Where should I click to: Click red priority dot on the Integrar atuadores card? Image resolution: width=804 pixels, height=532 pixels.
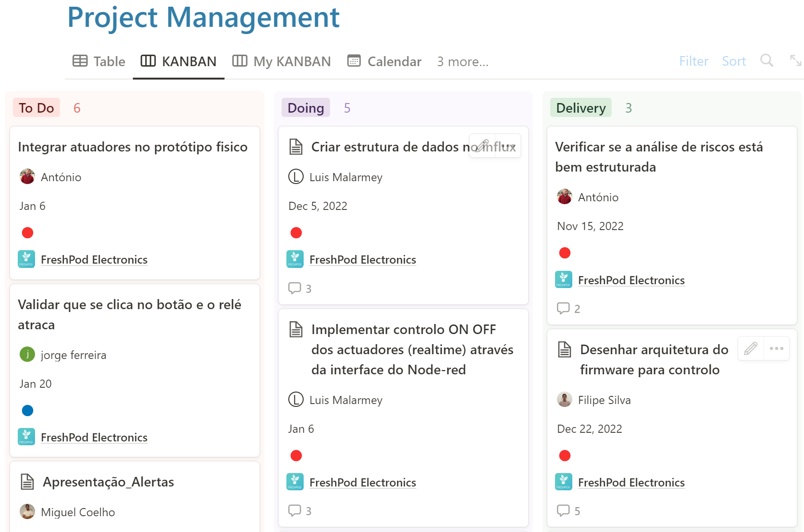tap(27, 233)
